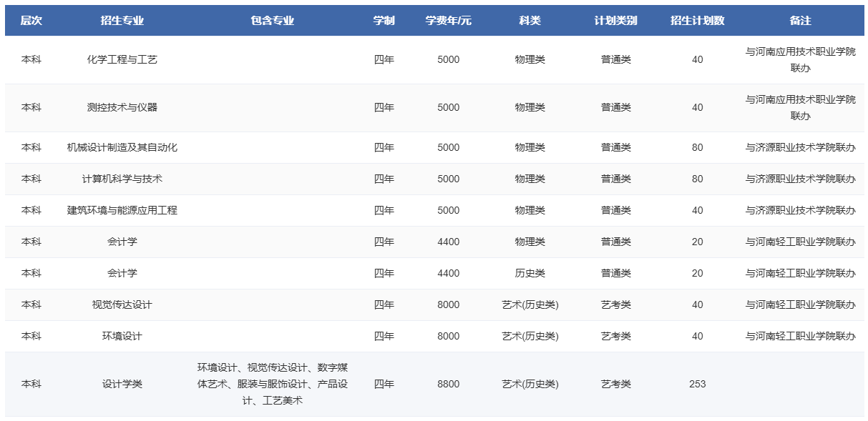Click the 与河南应用技术职业学院联办 note for 测控技术与仪器
This screenshot has height=421, width=868.
coord(801,107)
